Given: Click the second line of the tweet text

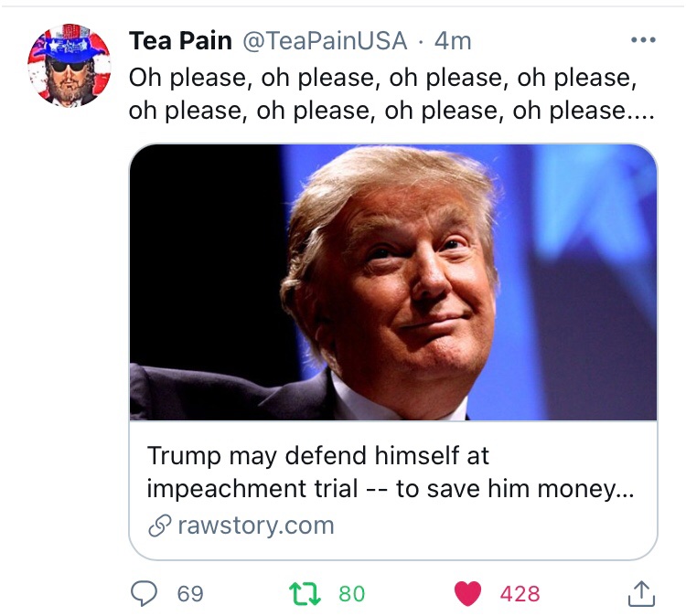Looking at the screenshot, I should pyautogui.click(x=366, y=112).
